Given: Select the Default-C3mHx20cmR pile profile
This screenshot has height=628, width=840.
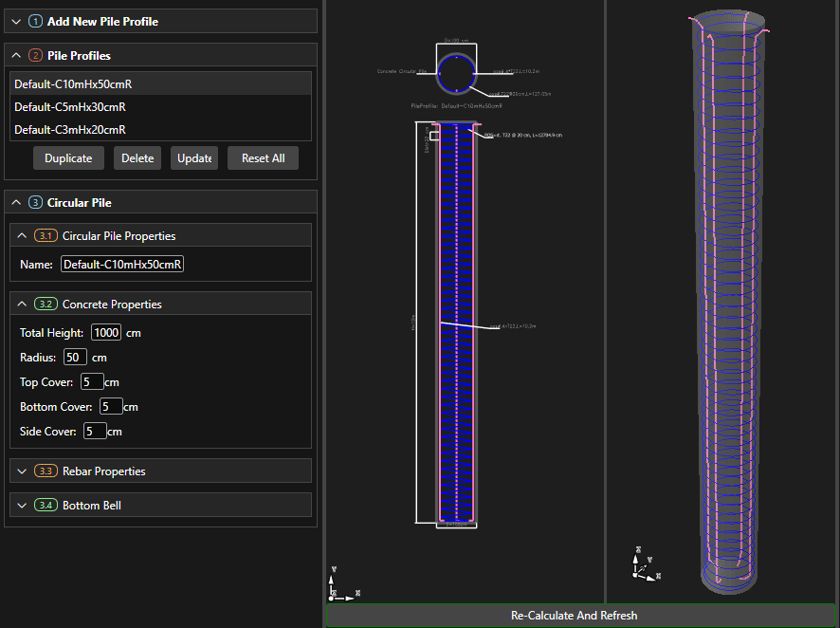Looking at the screenshot, I should [x=70, y=130].
